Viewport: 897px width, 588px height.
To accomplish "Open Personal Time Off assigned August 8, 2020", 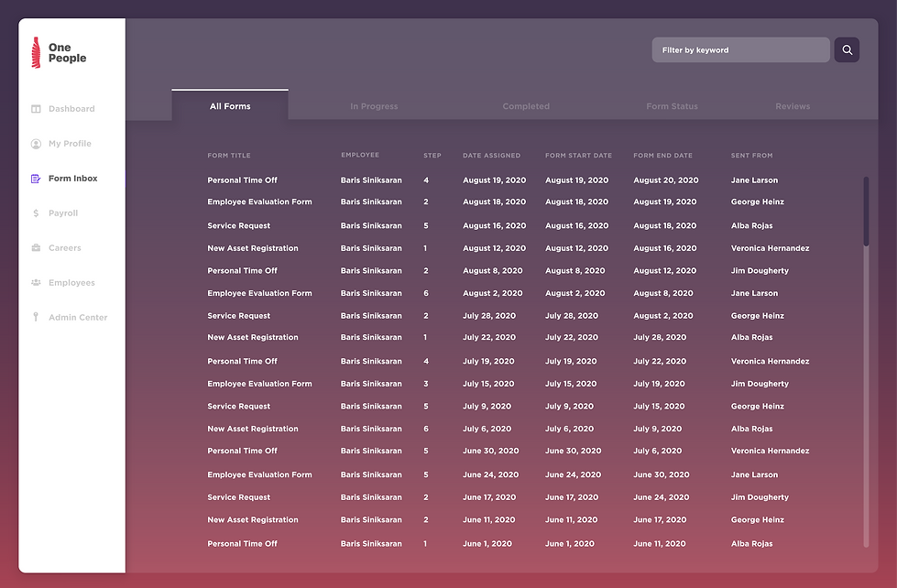I will click(x=242, y=270).
